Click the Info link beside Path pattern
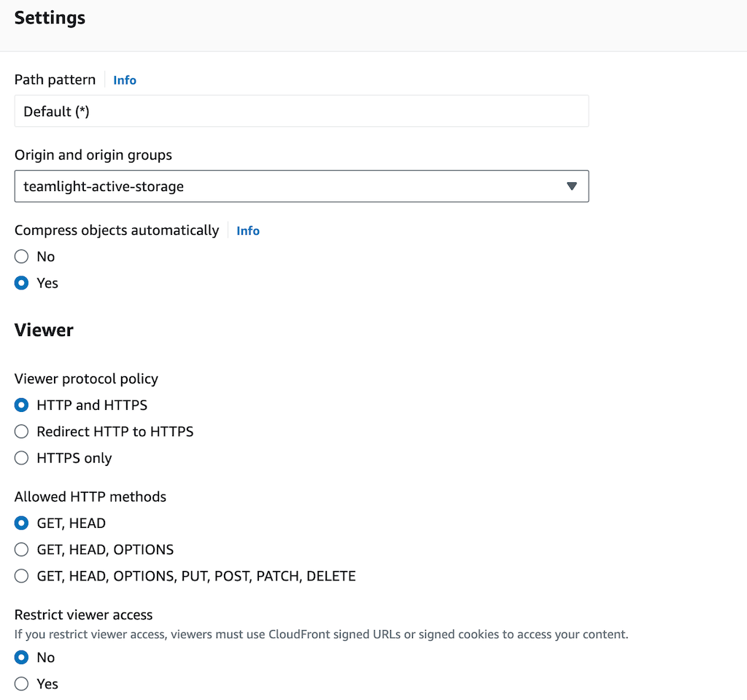Viewport: 747px width, 700px height. point(125,80)
